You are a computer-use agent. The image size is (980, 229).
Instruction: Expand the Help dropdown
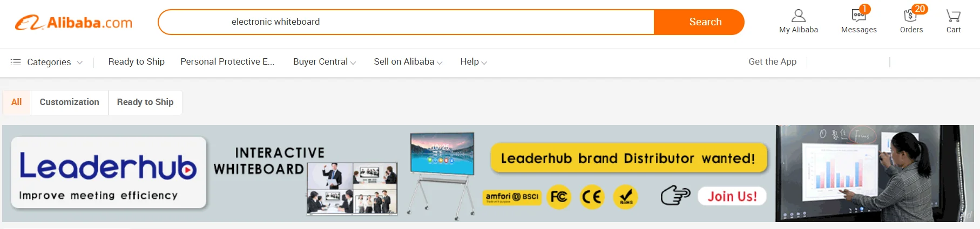(x=474, y=62)
